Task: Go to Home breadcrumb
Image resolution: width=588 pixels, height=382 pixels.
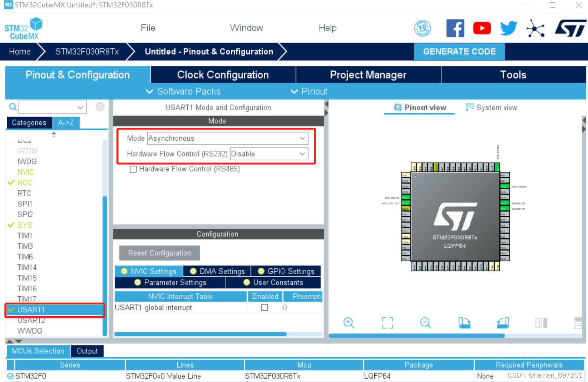Action: click(x=20, y=52)
